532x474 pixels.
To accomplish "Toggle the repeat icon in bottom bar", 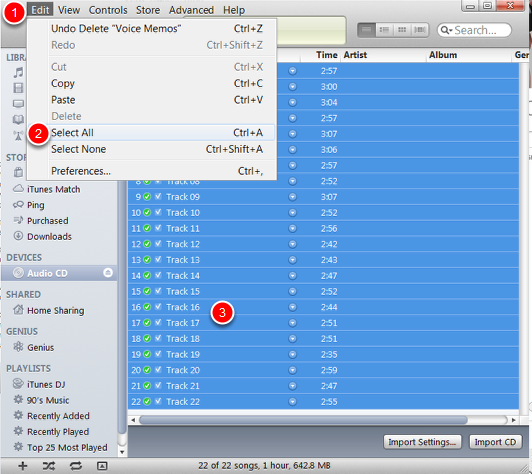I will click(x=76, y=466).
